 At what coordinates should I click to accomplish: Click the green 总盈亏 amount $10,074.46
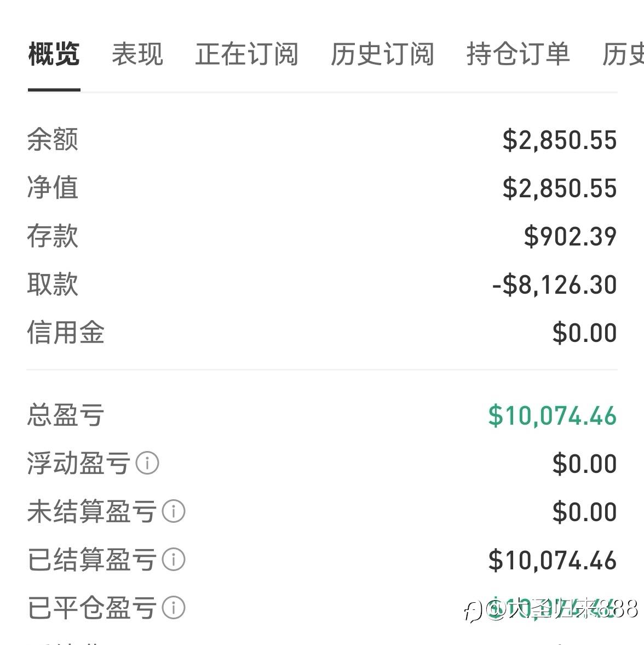[552, 416]
